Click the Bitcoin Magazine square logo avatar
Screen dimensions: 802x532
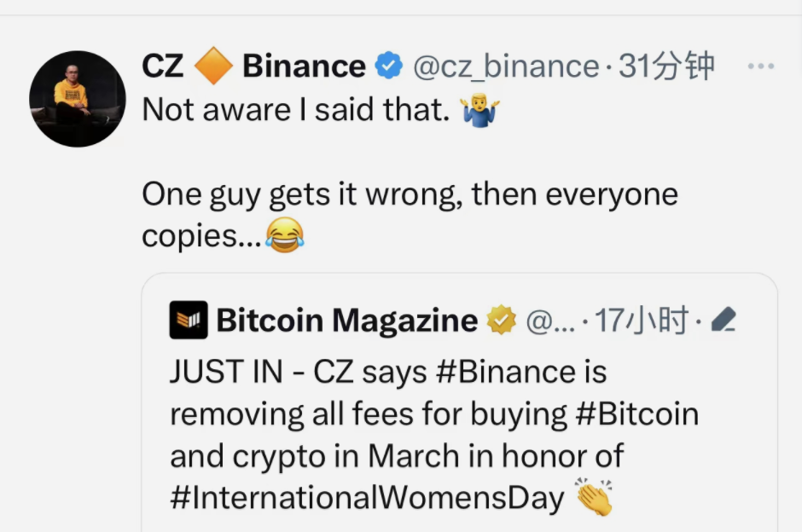click(x=189, y=320)
